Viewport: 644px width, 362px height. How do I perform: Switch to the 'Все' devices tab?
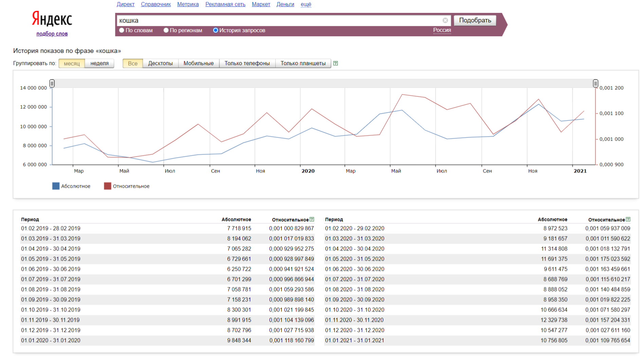133,64
